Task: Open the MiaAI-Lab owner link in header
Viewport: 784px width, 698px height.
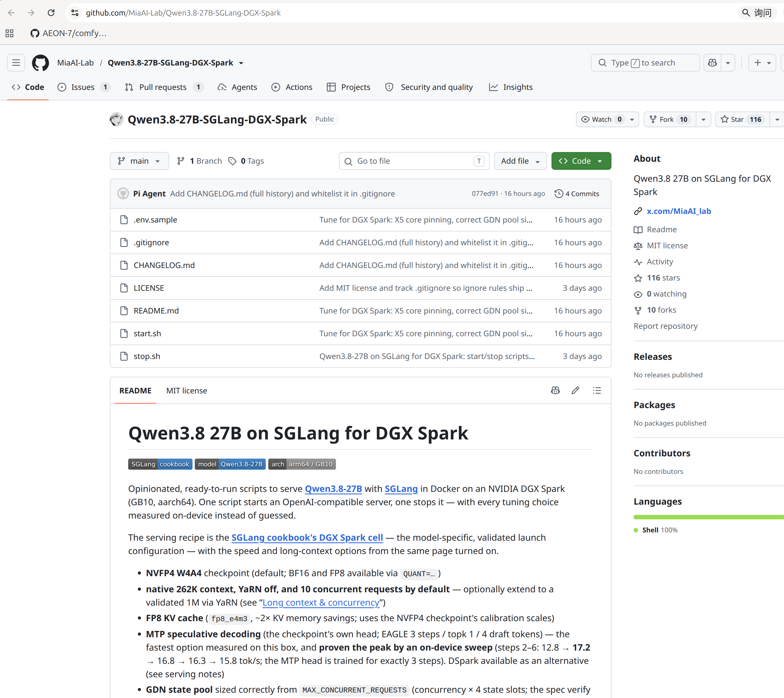Action: pos(75,62)
